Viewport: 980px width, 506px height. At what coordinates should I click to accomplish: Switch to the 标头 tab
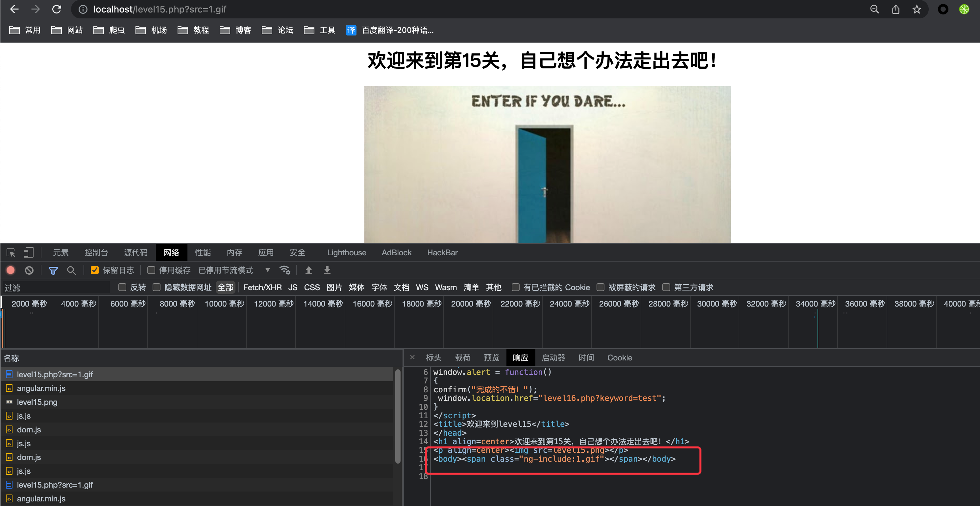coord(433,358)
